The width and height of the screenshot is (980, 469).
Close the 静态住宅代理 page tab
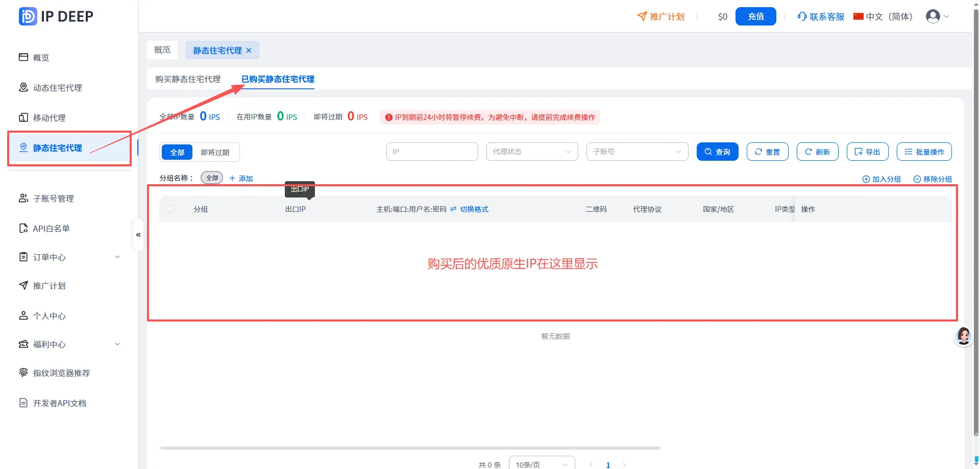coord(249,51)
